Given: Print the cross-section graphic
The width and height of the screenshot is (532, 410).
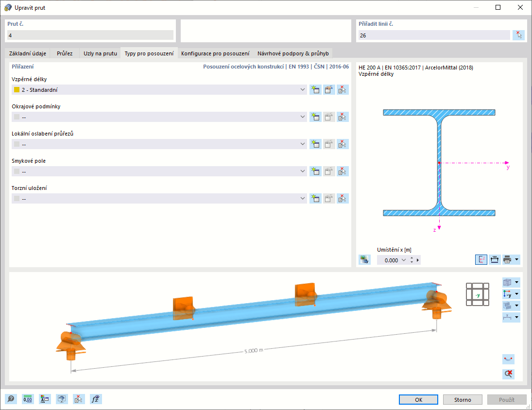Looking at the screenshot, I should pyautogui.click(x=507, y=260).
